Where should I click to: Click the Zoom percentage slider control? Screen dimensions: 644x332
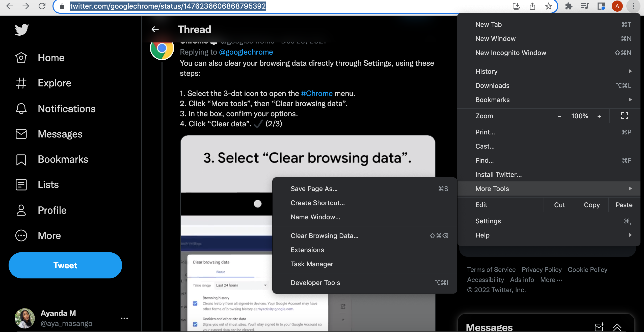(580, 116)
